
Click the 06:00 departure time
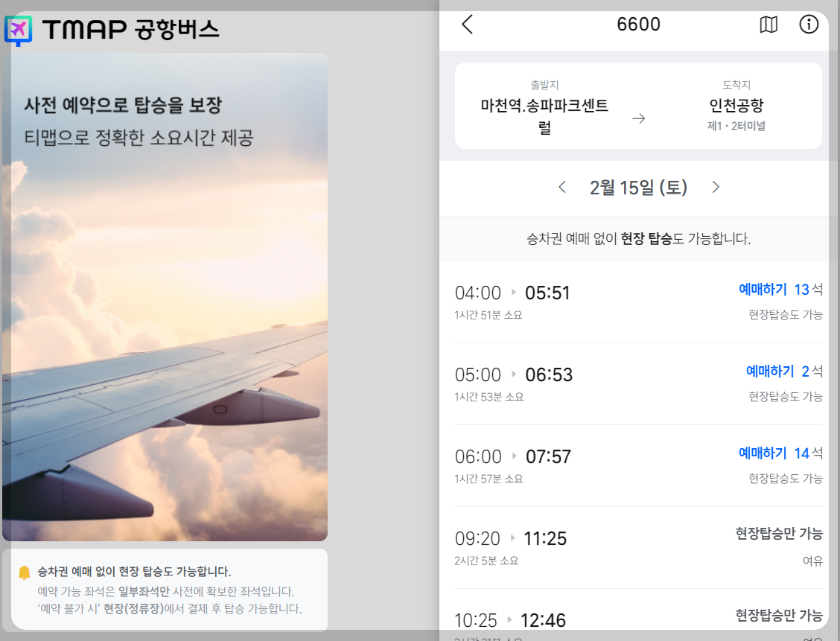pos(478,457)
